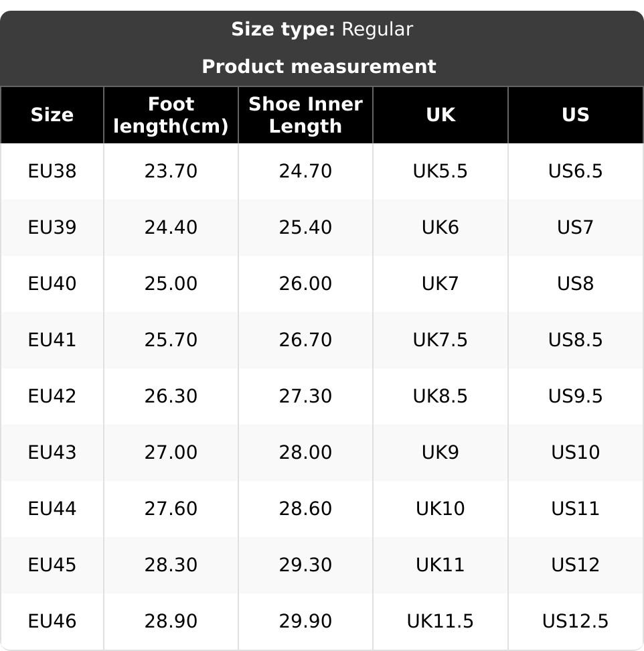
Task: Select the 23.70 foot length cell
Action: tap(171, 171)
